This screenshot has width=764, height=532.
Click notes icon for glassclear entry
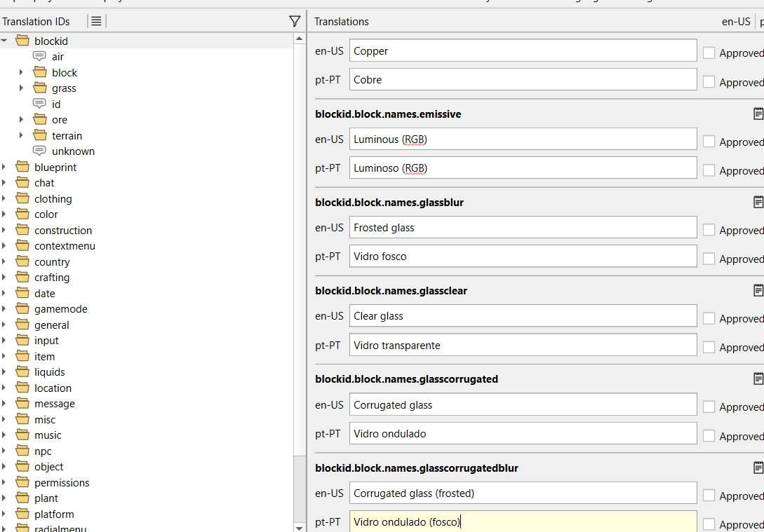[758, 290]
